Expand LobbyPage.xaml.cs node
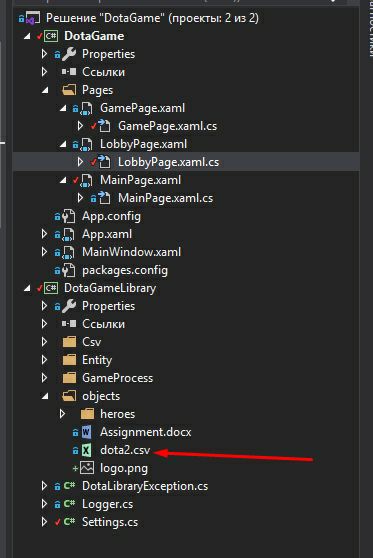Screen dimensions: 373x558 point(80,162)
